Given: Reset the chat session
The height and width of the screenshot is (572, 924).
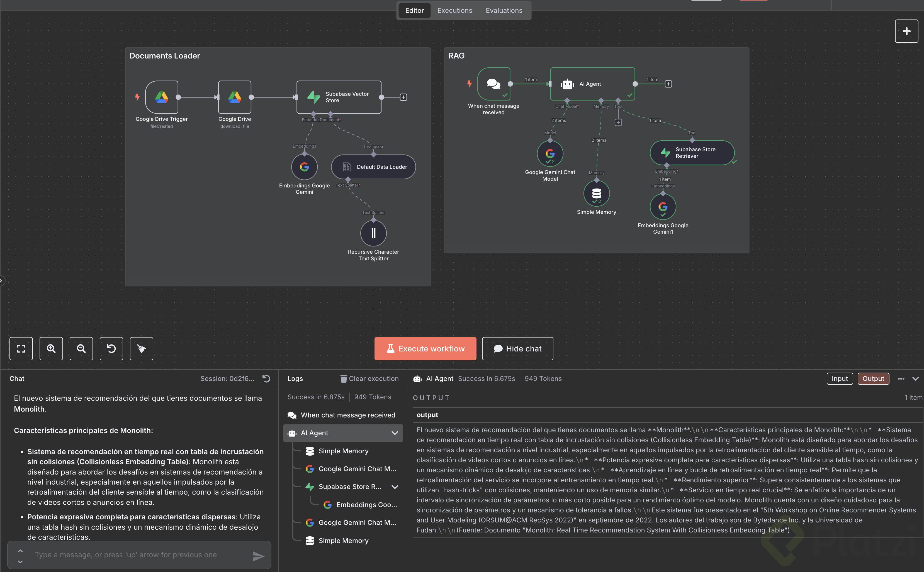Looking at the screenshot, I should [x=266, y=379].
